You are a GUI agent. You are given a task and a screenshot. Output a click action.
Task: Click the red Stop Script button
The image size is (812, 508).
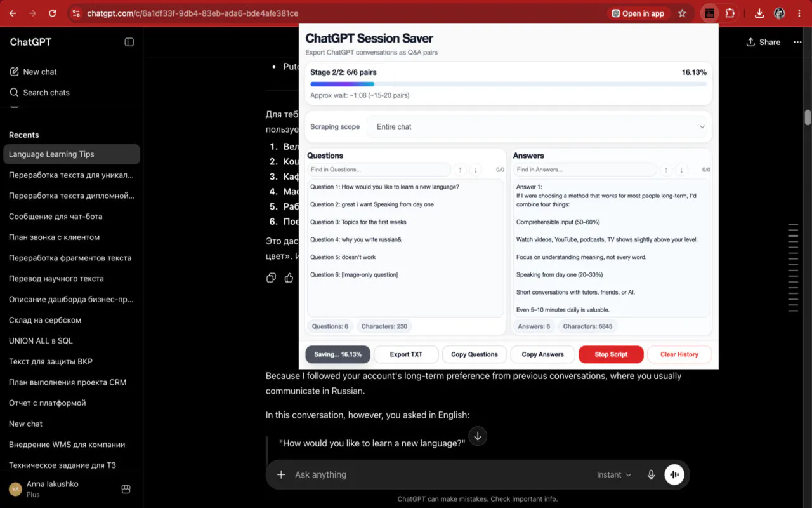(x=611, y=354)
